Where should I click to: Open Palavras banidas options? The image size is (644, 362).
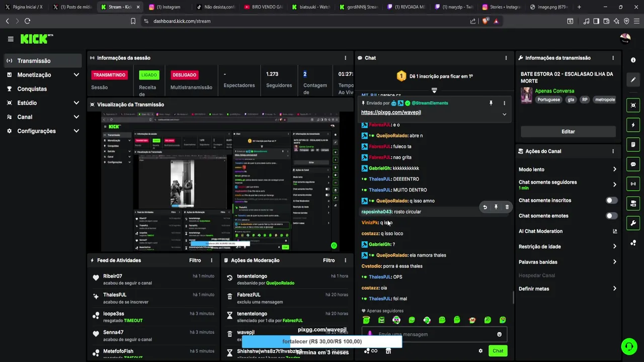point(567,262)
